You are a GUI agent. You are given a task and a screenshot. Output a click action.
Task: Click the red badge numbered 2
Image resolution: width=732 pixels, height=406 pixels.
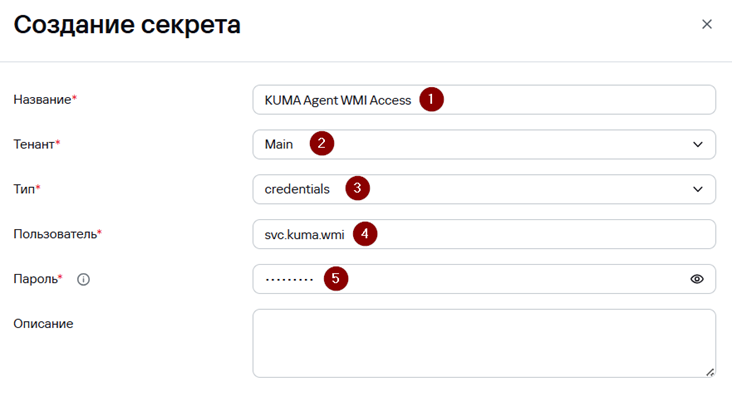coord(322,143)
